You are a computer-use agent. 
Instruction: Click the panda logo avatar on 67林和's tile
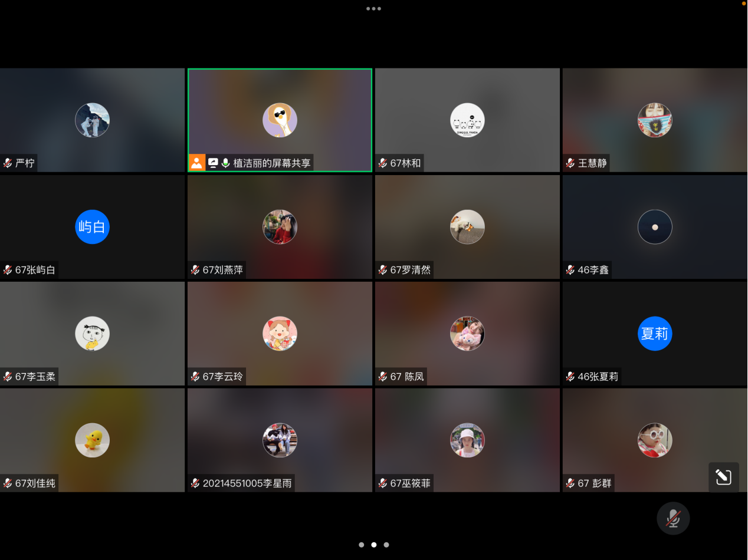[467, 120]
